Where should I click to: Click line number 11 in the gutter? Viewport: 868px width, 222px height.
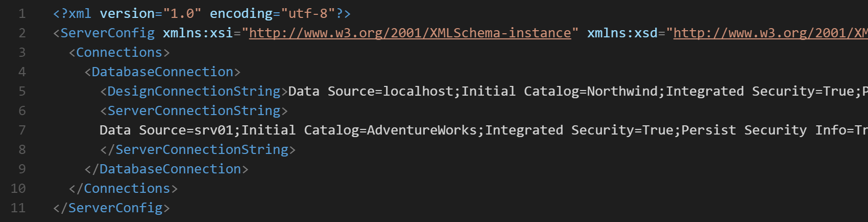coord(18,208)
